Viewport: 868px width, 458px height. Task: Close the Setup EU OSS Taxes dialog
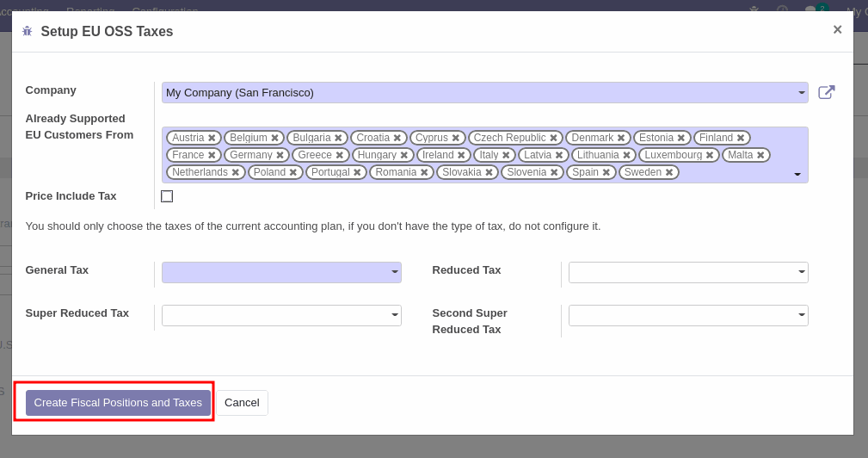837,30
